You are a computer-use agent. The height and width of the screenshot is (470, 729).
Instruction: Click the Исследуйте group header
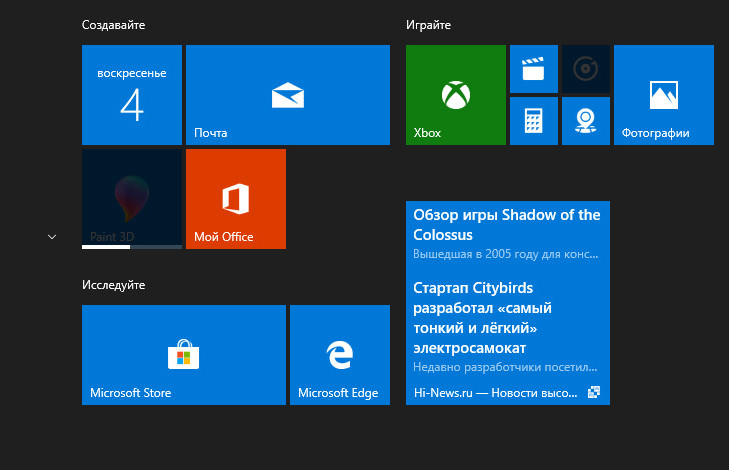pyautogui.click(x=113, y=285)
